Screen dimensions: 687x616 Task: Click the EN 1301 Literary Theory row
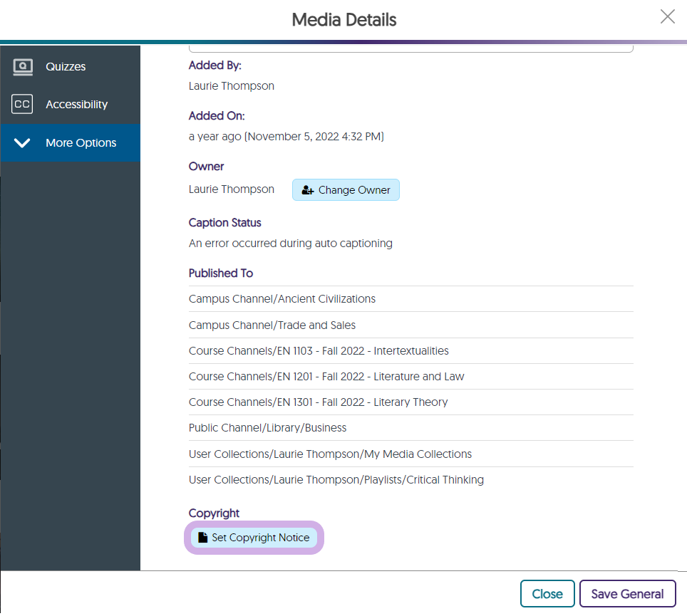[318, 402]
